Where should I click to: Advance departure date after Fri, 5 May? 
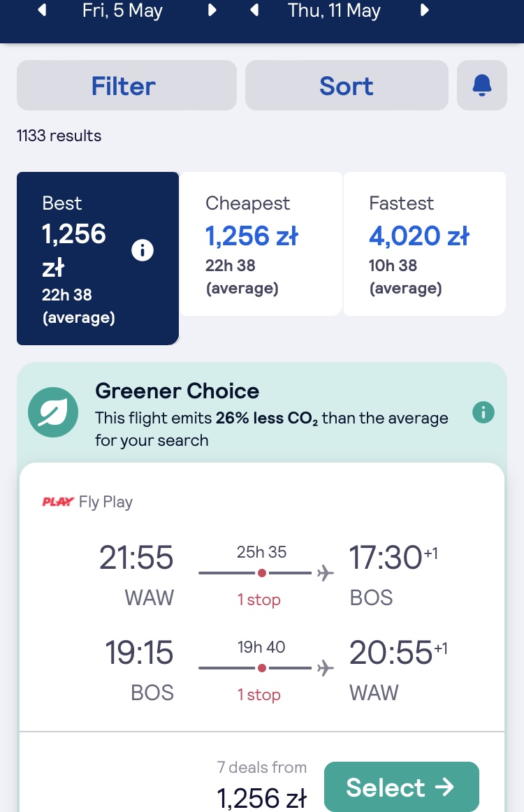click(211, 10)
